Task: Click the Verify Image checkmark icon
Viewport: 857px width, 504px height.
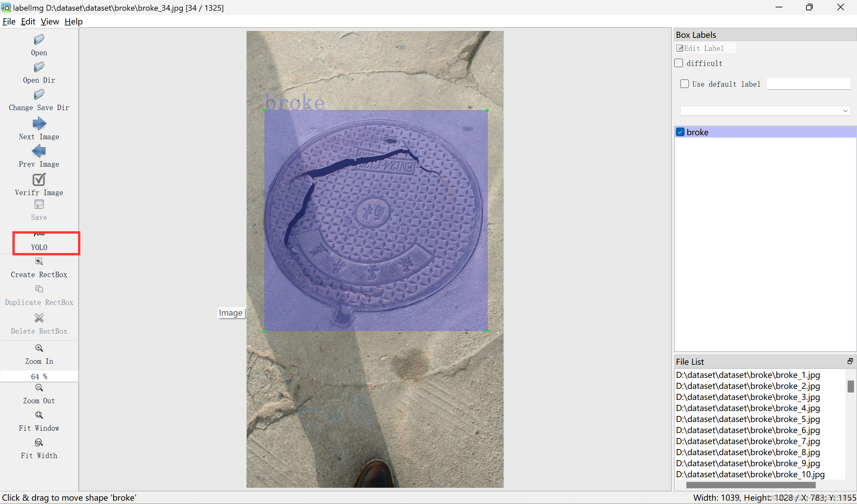Action: click(x=39, y=180)
